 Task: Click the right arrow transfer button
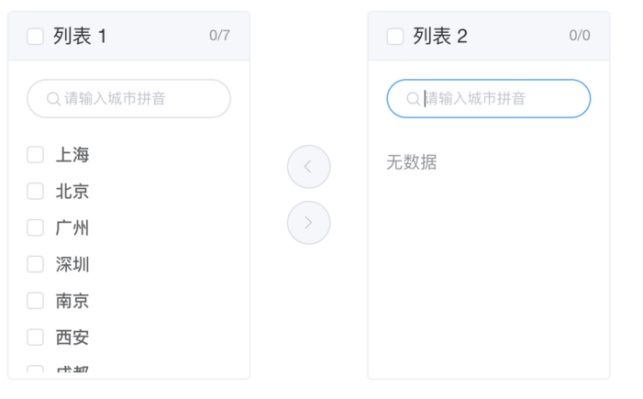coord(308,223)
